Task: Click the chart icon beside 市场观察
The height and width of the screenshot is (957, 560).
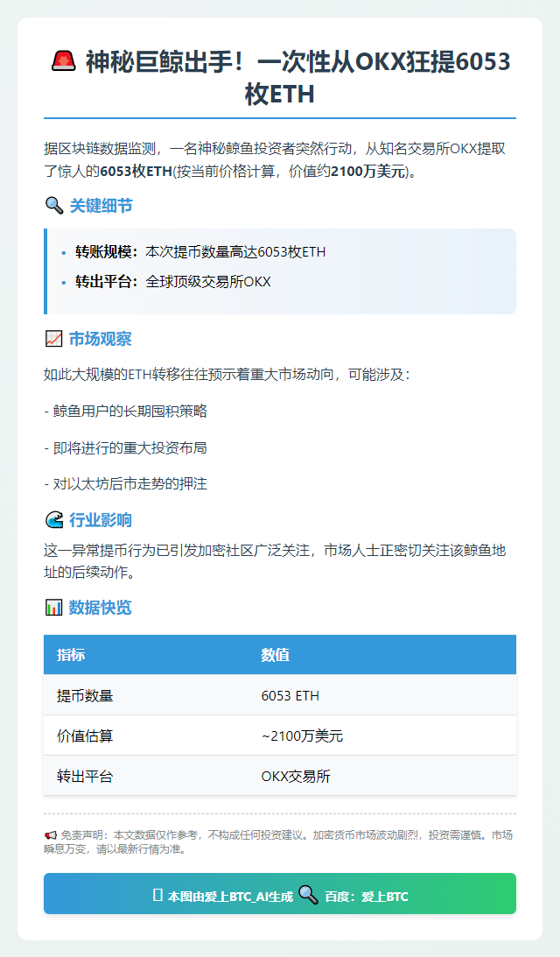Action: click(53, 339)
